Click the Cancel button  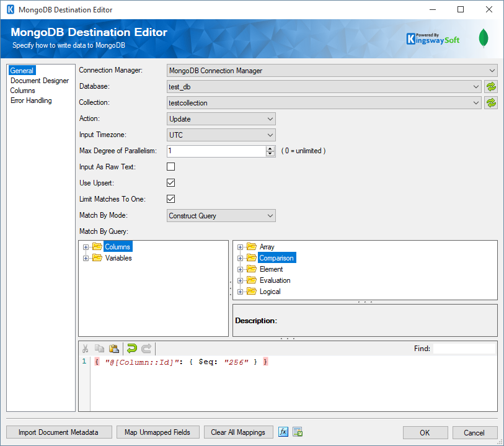tap(474, 432)
